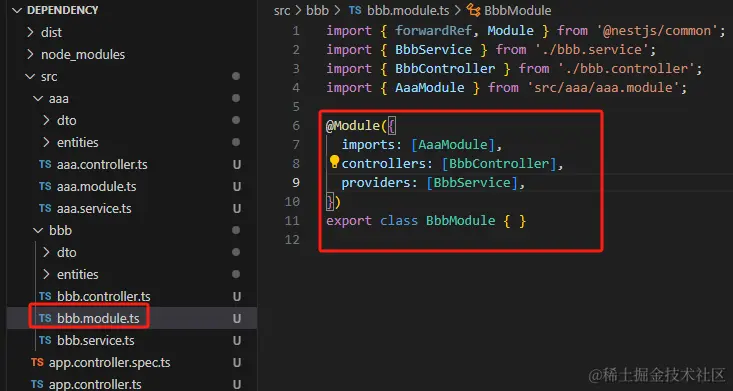Click BbbService in providers array
This screenshot has width=733, height=391.
click(472, 182)
